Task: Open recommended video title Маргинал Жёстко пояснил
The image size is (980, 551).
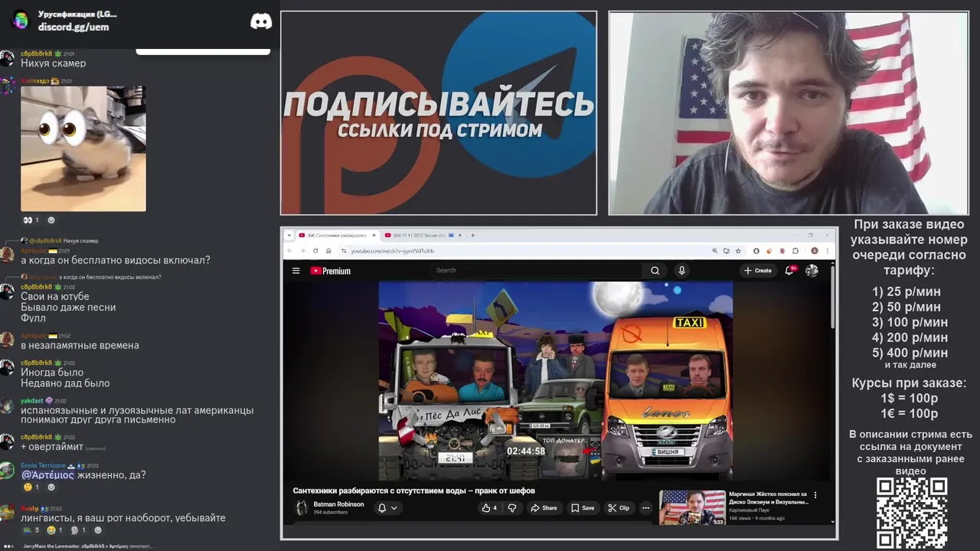Action: point(768,498)
